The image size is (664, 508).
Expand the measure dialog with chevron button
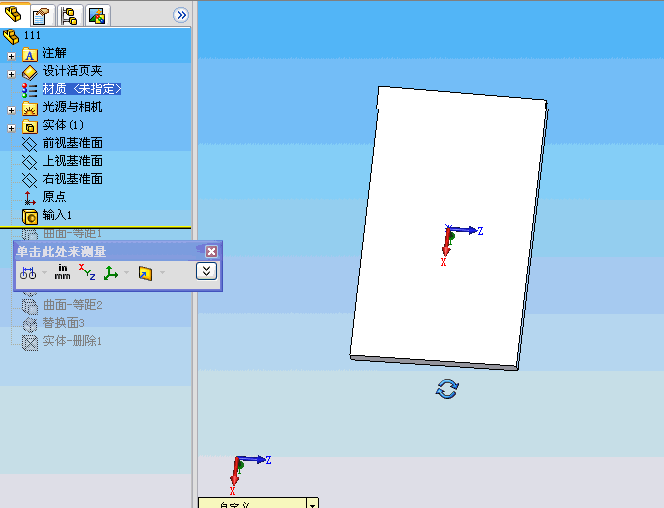point(206,271)
